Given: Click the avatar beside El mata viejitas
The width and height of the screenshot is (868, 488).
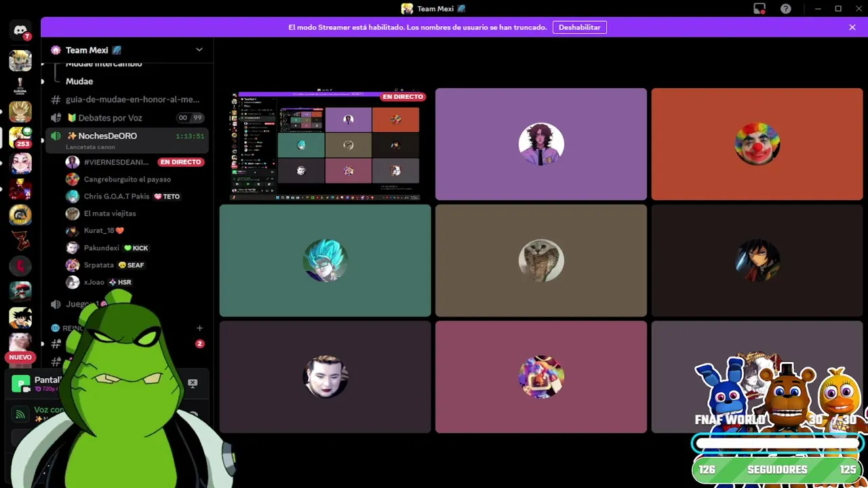Looking at the screenshot, I should 73,213.
